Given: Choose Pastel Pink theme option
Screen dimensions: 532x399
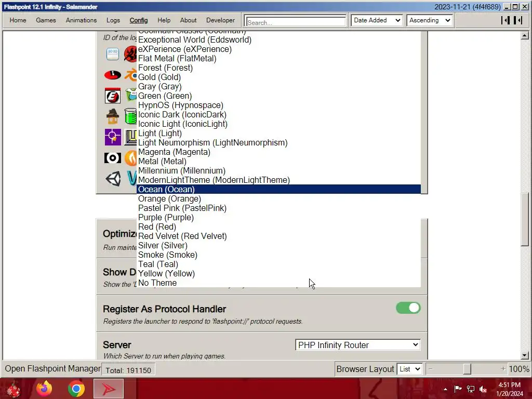Looking at the screenshot, I should click(x=278, y=208).
